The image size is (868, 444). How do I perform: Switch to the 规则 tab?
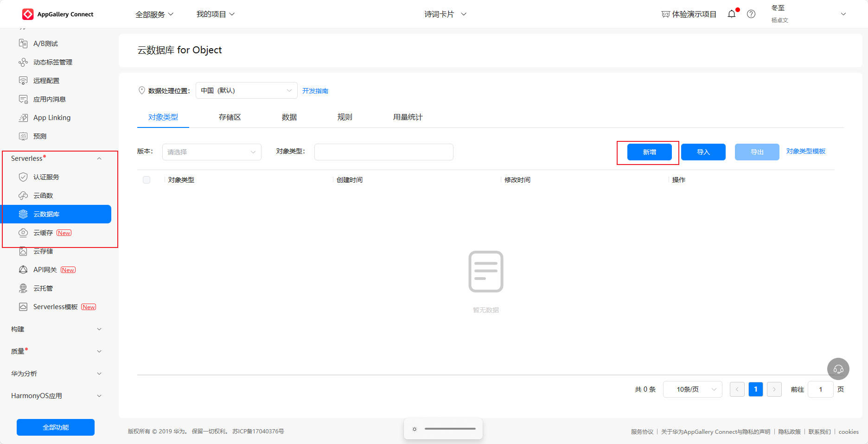(x=345, y=117)
